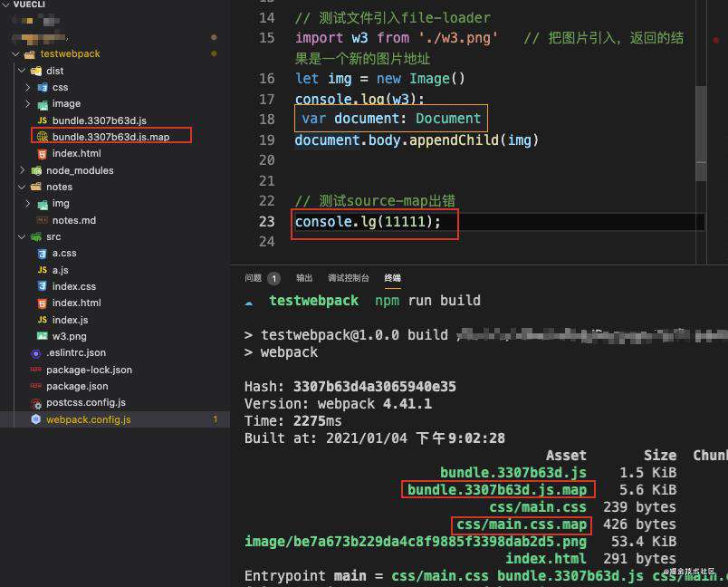Viewport: 728px width, 587px height.
Task: Expand the img folder chevron
Action: click(27, 204)
